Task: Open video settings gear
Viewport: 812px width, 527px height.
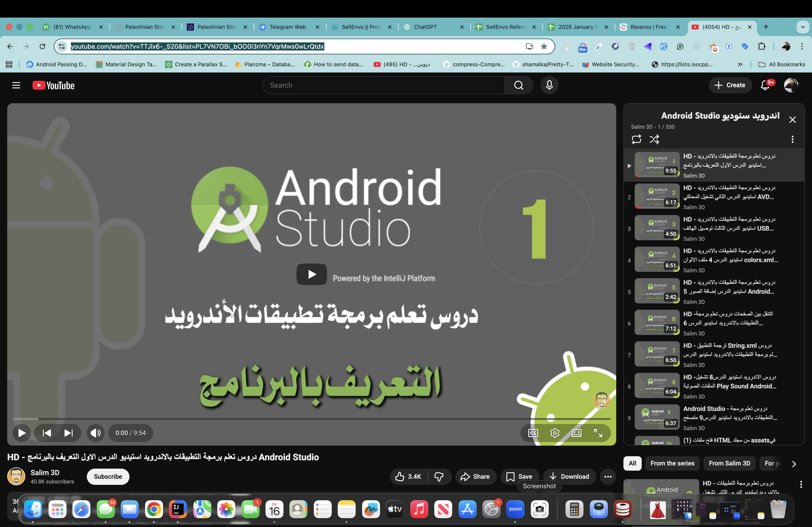Action: (x=554, y=433)
